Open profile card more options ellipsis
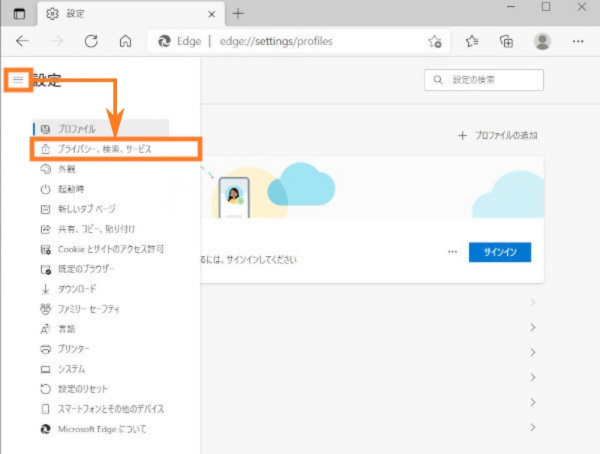The width and height of the screenshot is (600, 454). coord(452,252)
